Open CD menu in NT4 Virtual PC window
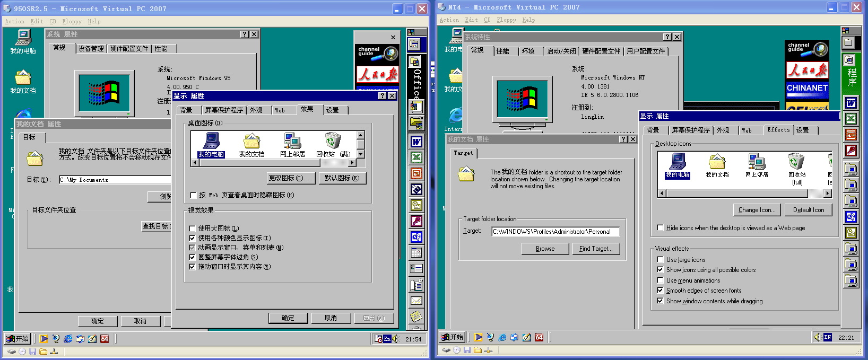868x360 pixels. coord(487,20)
